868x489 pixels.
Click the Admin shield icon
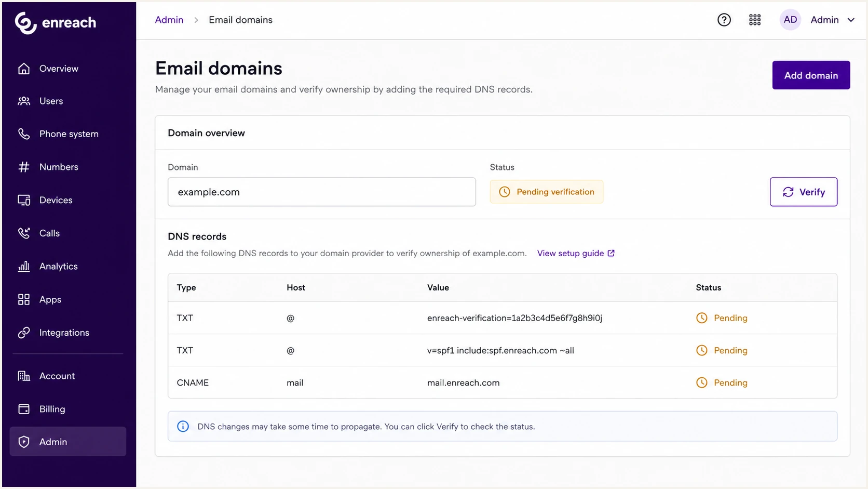(24, 442)
